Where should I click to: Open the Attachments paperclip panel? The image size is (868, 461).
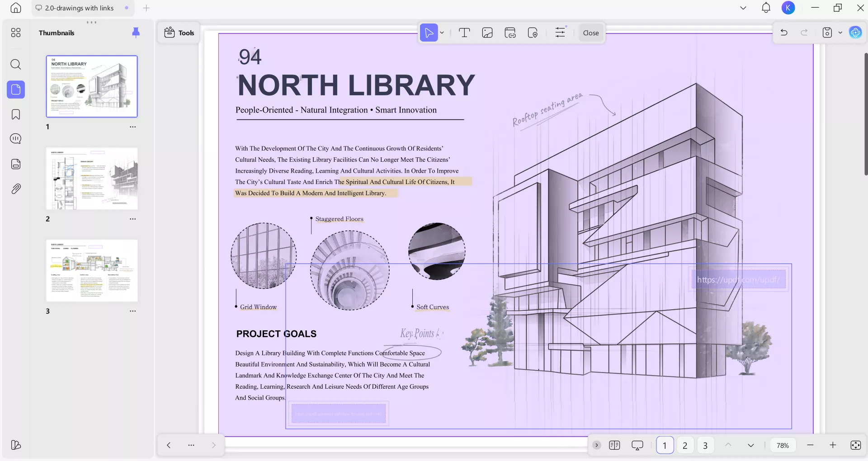(16, 189)
